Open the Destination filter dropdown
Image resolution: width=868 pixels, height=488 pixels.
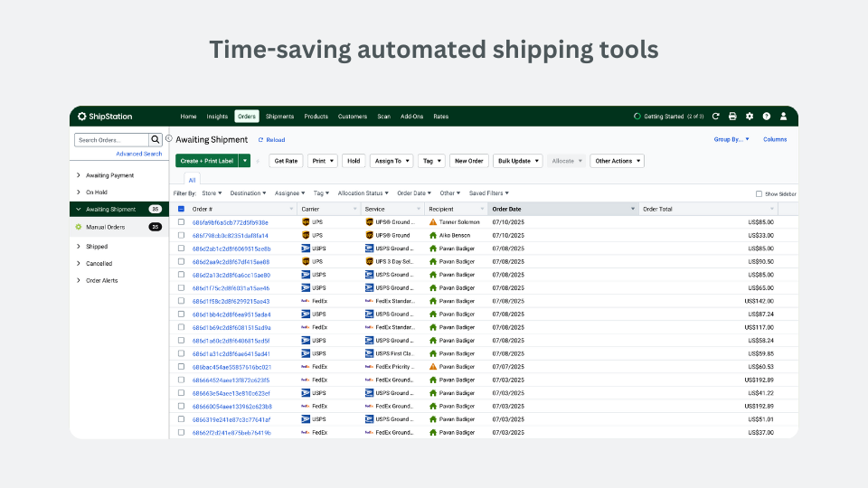point(248,193)
